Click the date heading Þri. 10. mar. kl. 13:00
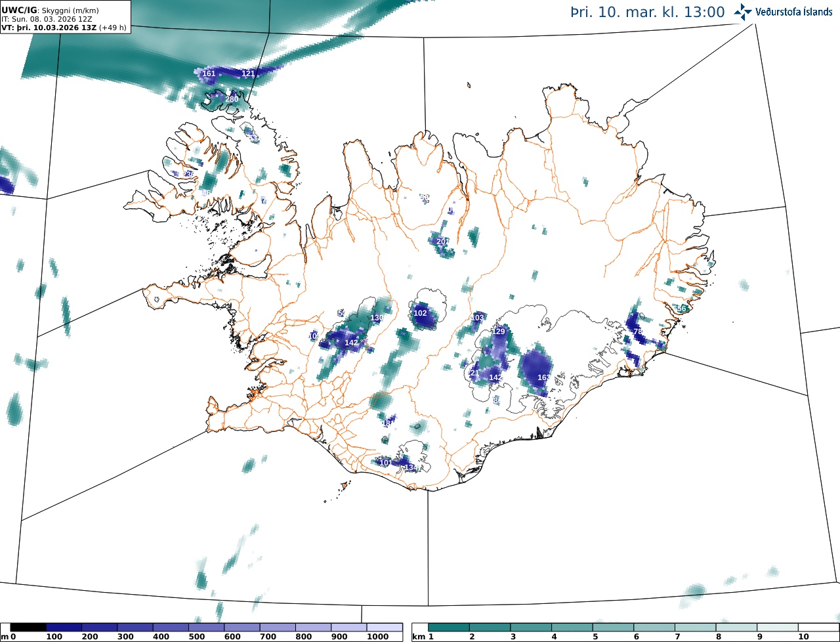The width and height of the screenshot is (840, 642). [648, 12]
